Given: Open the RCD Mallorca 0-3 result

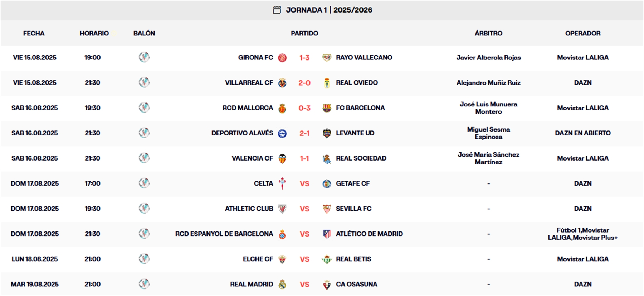Looking at the screenshot, I should coord(305,108).
